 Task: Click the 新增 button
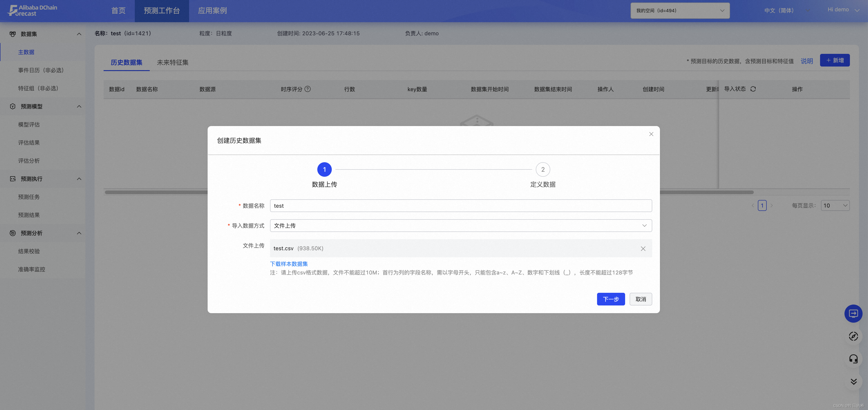coord(835,60)
